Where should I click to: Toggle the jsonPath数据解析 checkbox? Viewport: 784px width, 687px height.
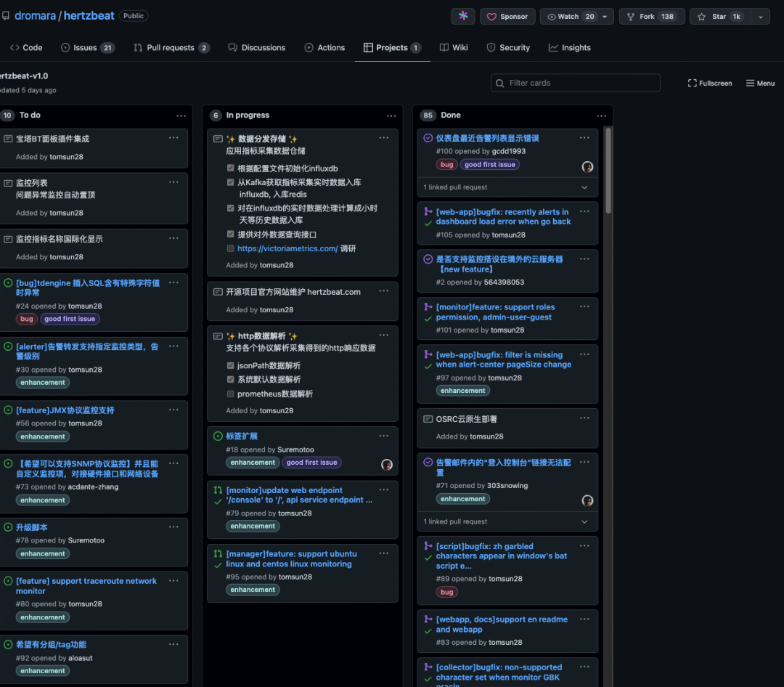coord(231,365)
